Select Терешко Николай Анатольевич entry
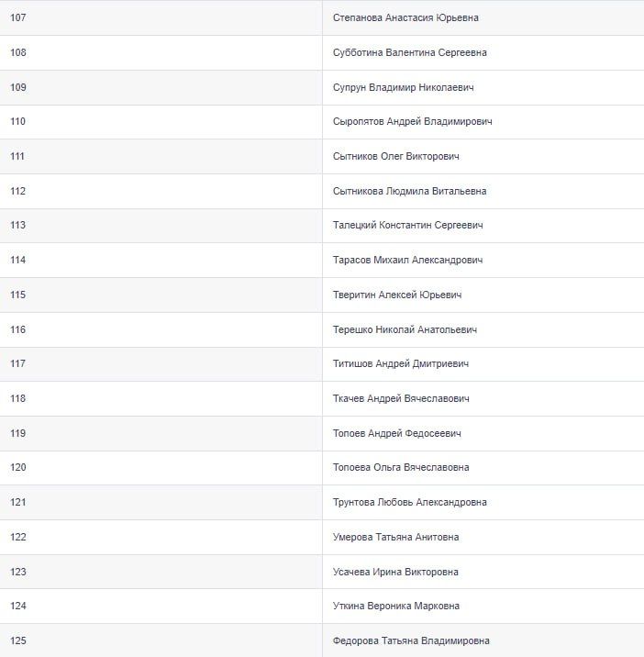The image size is (644, 657). 405,329
